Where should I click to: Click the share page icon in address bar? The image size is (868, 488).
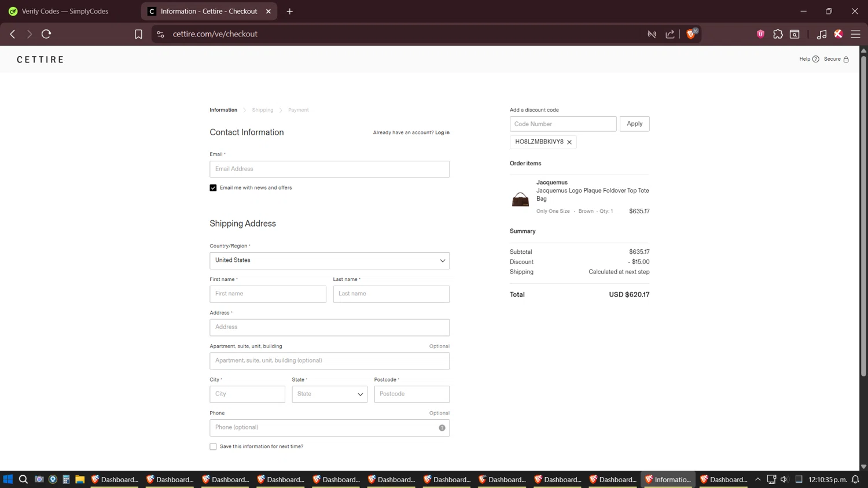[x=670, y=34]
